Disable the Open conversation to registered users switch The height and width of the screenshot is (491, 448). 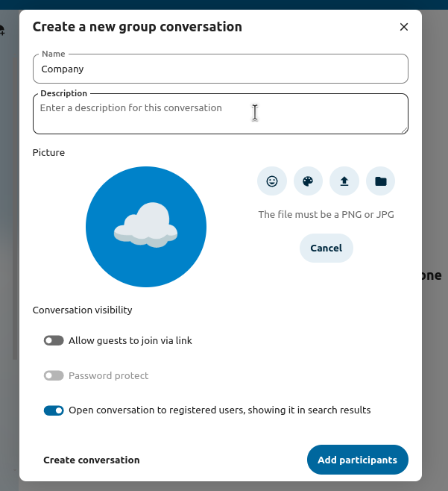click(54, 410)
